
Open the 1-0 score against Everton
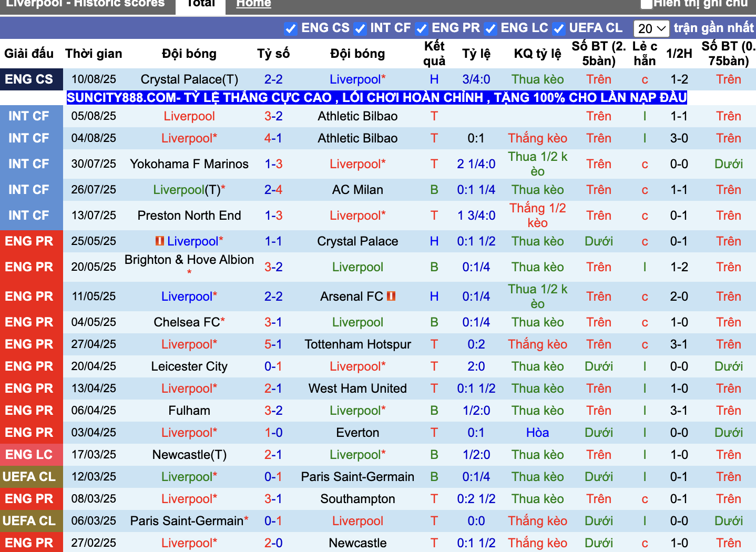(x=273, y=433)
